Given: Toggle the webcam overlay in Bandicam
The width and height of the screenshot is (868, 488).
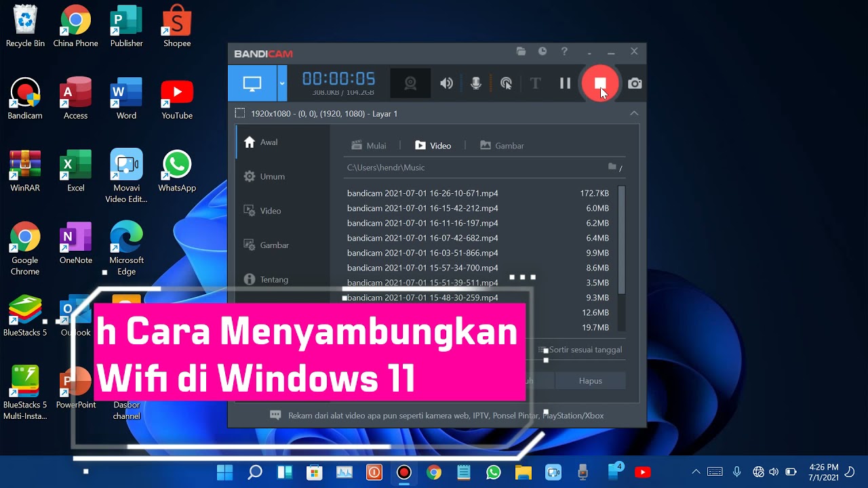Looking at the screenshot, I should point(410,83).
